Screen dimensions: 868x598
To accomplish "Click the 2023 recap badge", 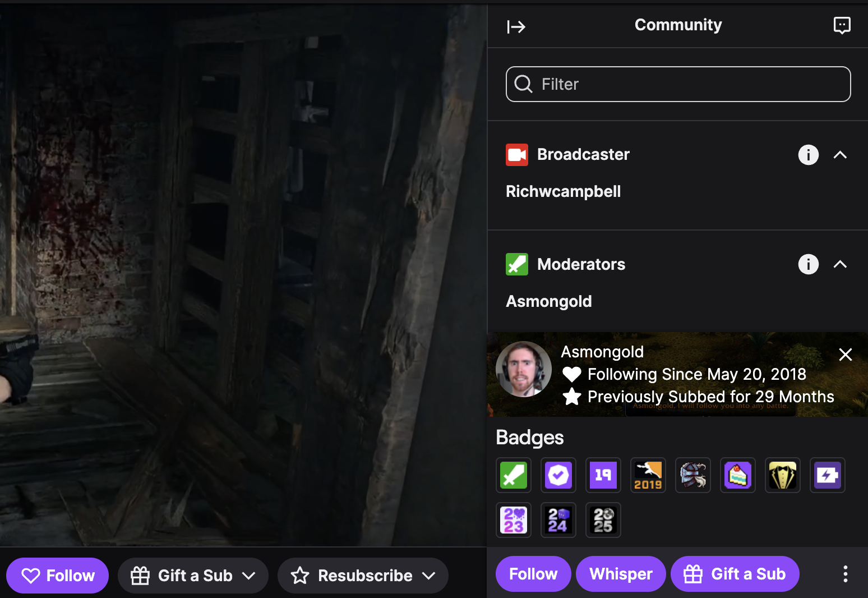I will (x=514, y=520).
